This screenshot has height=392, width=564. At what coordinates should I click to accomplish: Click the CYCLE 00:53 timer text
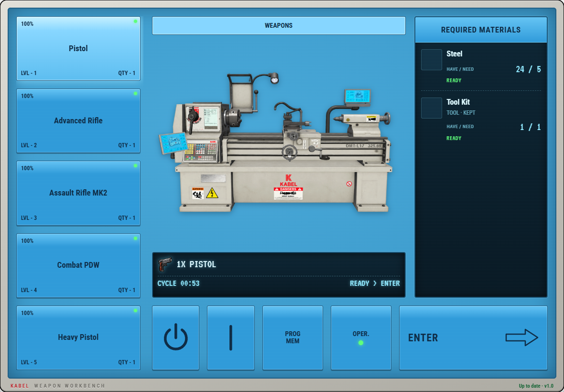(178, 283)
